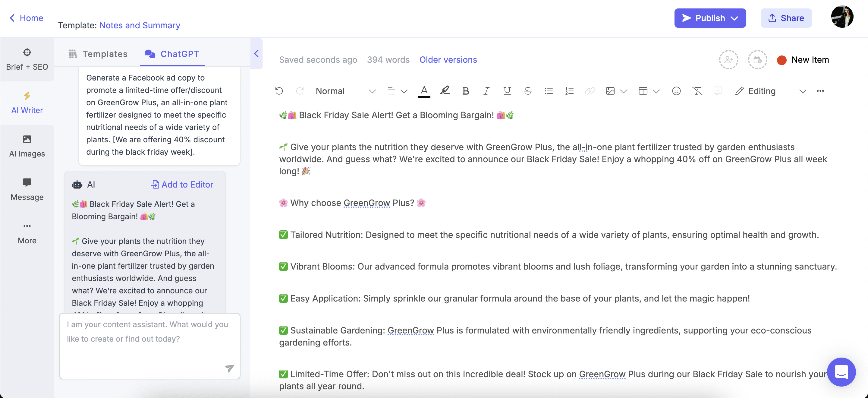Viewport: 868px width, 398px height.
Task: Toggle strikethrough formatting
Action: pos(528,91)
